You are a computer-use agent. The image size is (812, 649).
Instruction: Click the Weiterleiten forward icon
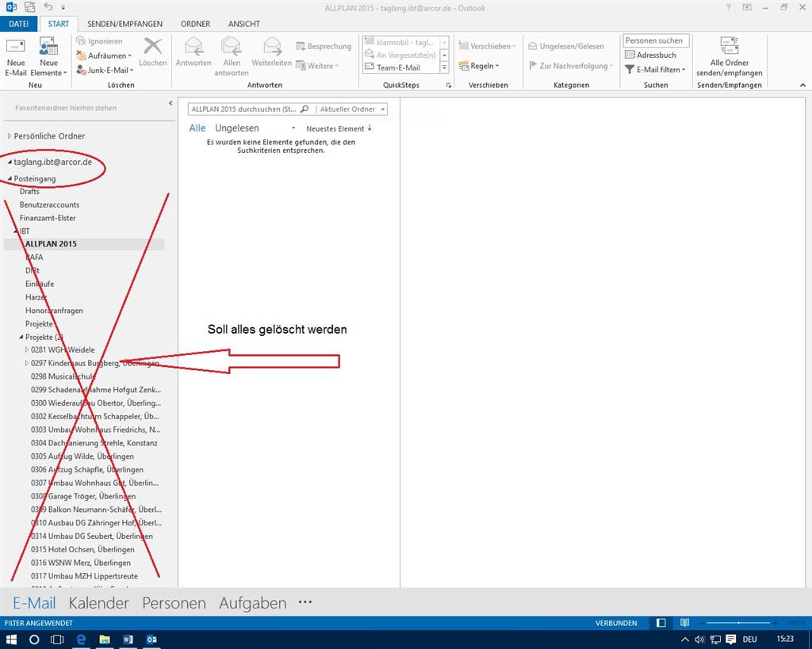[x=271, y=52]
